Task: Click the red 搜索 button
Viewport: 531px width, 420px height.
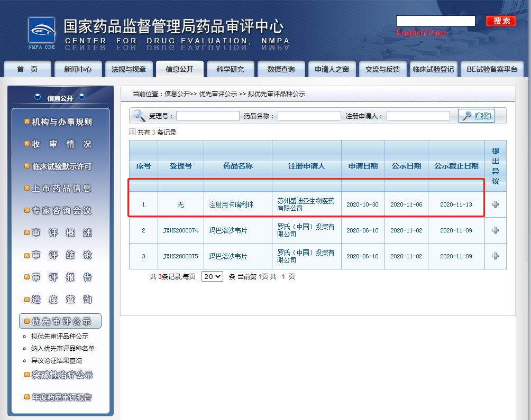Action: 501,21
